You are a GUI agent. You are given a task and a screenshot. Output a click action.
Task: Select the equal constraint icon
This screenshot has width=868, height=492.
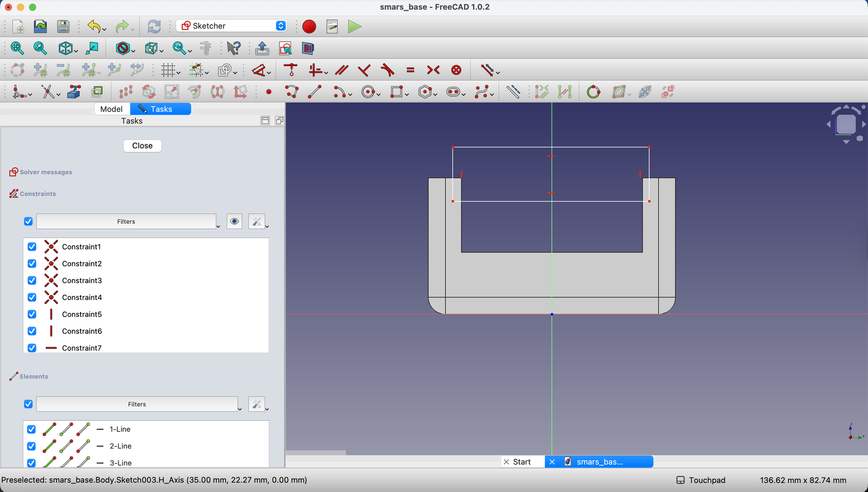410,70
